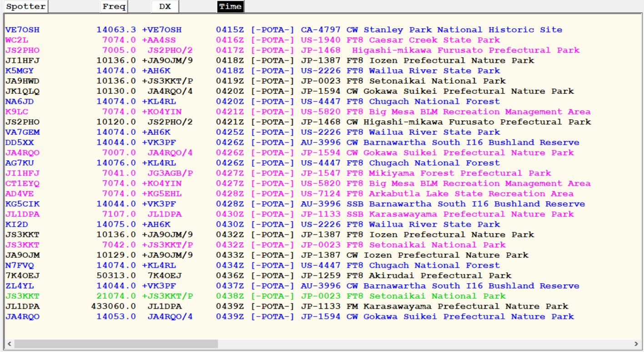Sort spots by the Spotter column header
Image resolution: width=644 pixels, height=352 pixels.
[25, 6]
